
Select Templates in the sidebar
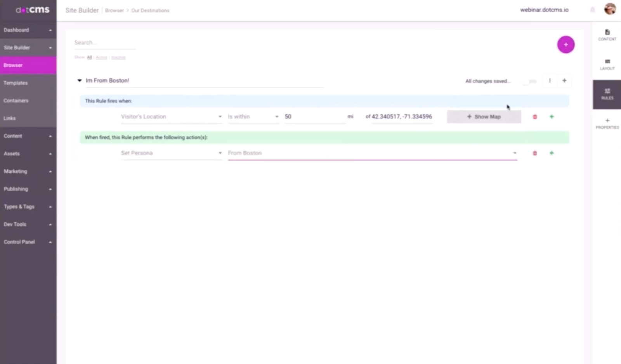(16, 83)
